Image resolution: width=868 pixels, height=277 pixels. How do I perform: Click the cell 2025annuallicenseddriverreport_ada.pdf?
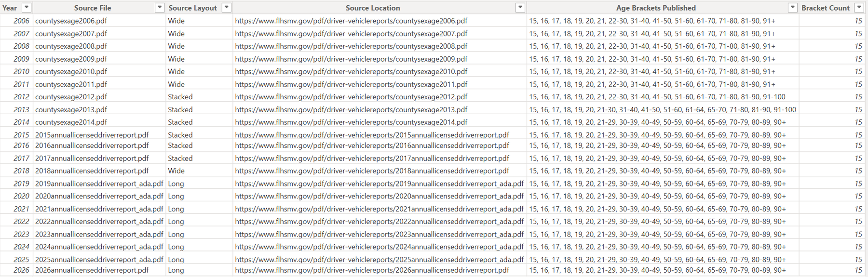click(x=99, y=259)
